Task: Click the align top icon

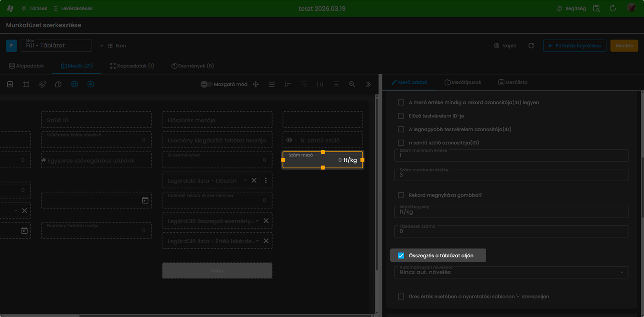Action: pyautogui.click(x=304, y=84)
